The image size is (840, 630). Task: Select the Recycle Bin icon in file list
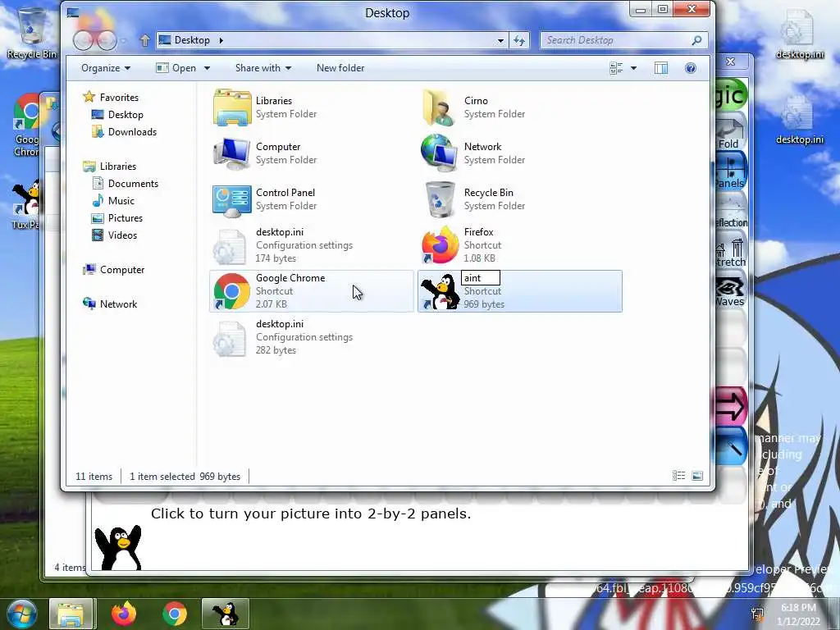440,199
